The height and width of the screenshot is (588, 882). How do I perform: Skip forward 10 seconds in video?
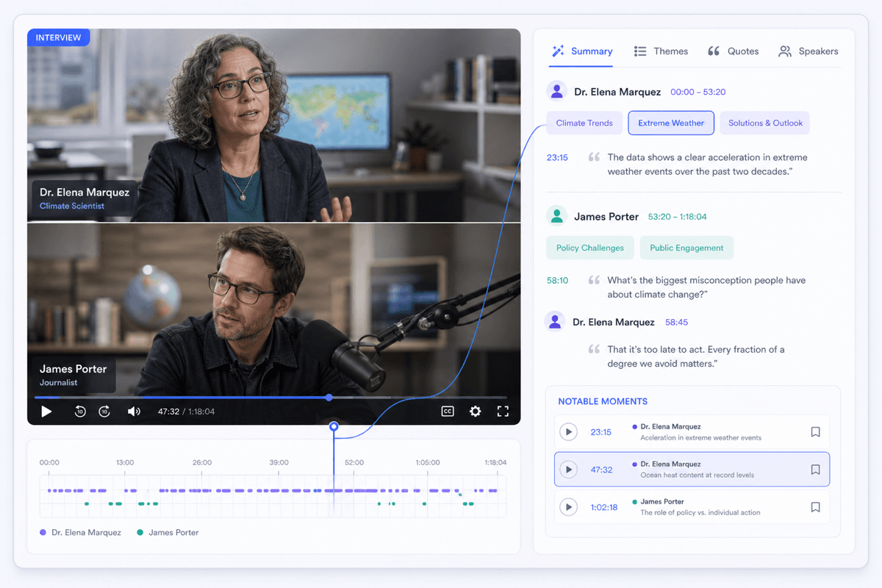point(104,412)
